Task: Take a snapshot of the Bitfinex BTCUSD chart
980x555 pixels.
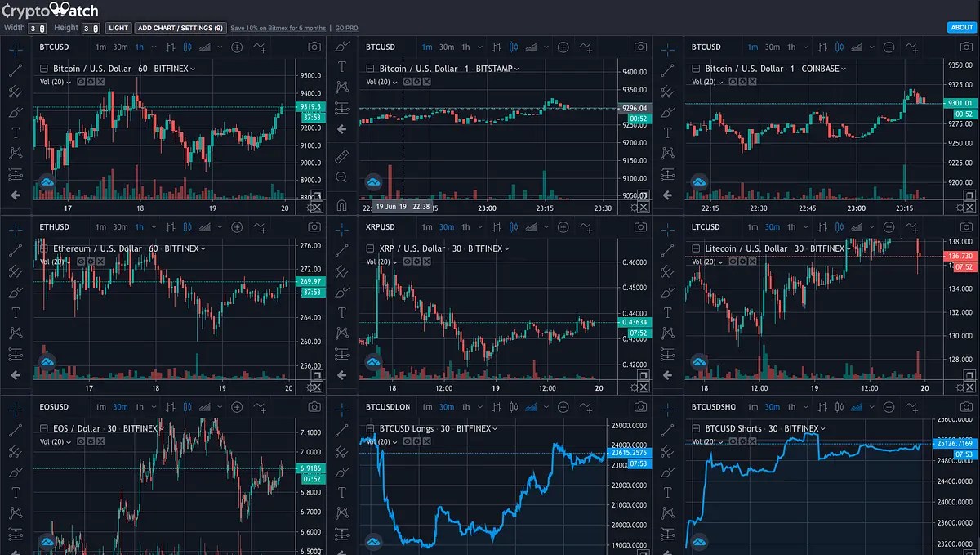Action: (314, 47)
